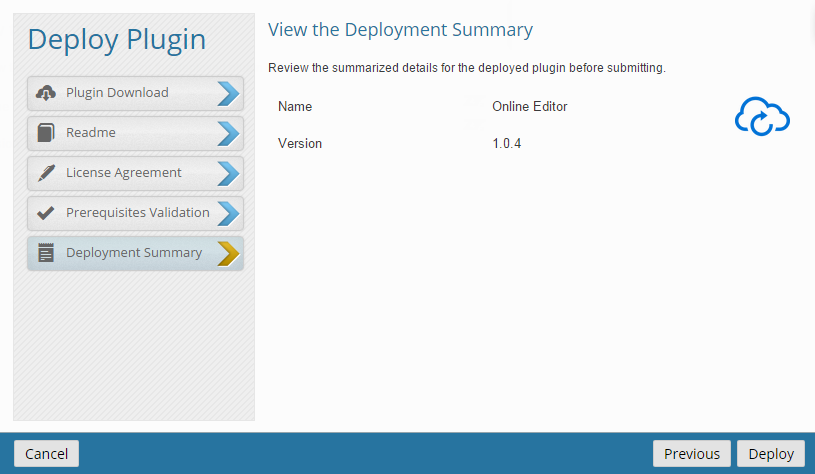Click the notepad icon beside Deployment Summary
The height and width of the screenshot is (474, 815).
pos(45,253)
